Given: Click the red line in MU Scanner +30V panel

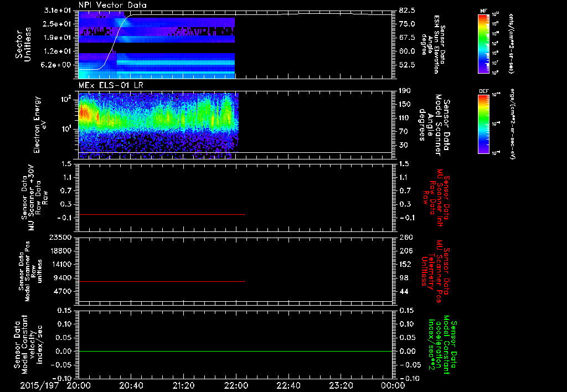Looking at the screenshot, I should pyautogui.click(x=162, y=214).
